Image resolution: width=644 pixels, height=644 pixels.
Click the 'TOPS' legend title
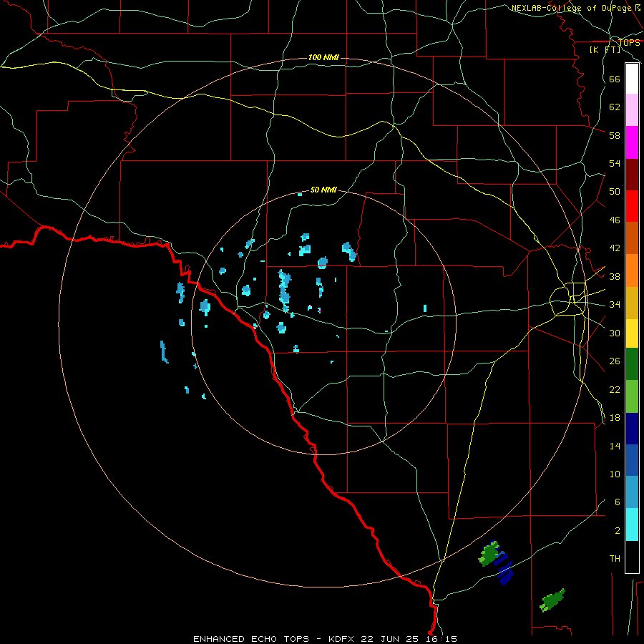point(629,43)
